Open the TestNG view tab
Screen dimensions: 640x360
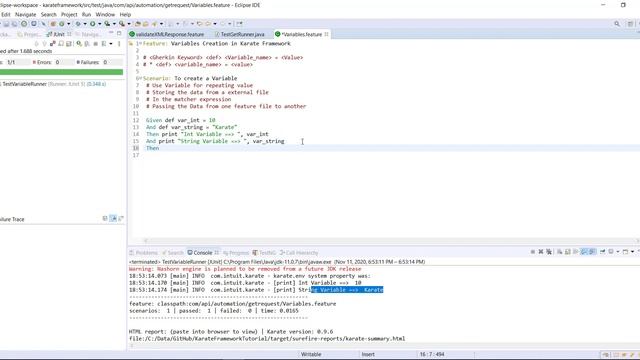[264, 253]
